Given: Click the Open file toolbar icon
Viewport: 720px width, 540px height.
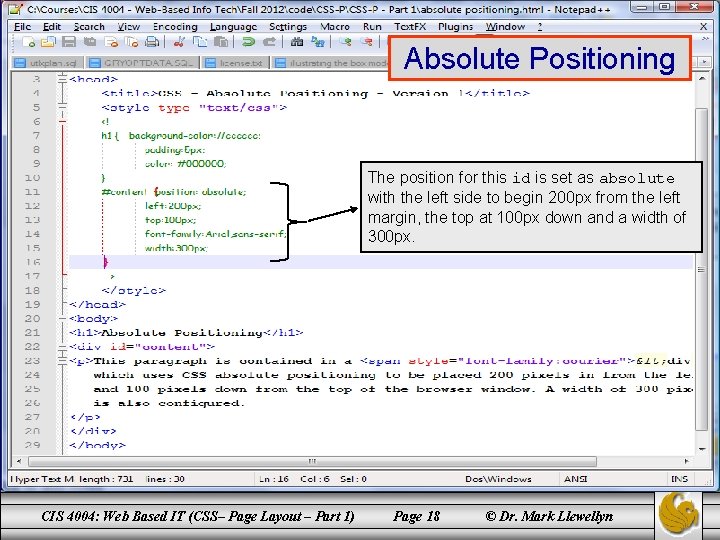Looking at the screenshot, I should click(48, 42).
